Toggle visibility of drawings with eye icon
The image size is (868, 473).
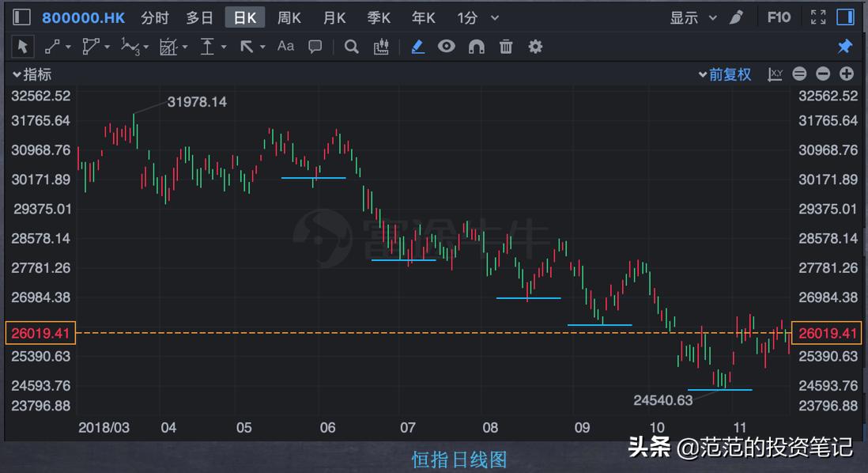coord(446,47)
